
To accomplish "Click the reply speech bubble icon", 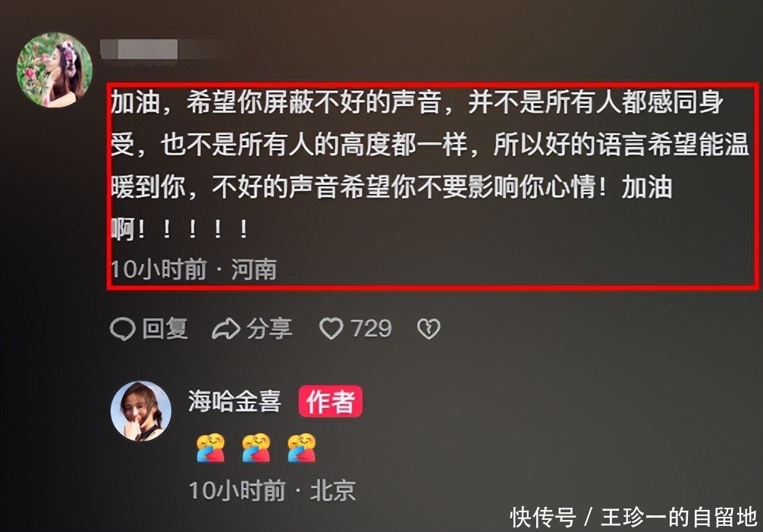I will coord(122,329).
